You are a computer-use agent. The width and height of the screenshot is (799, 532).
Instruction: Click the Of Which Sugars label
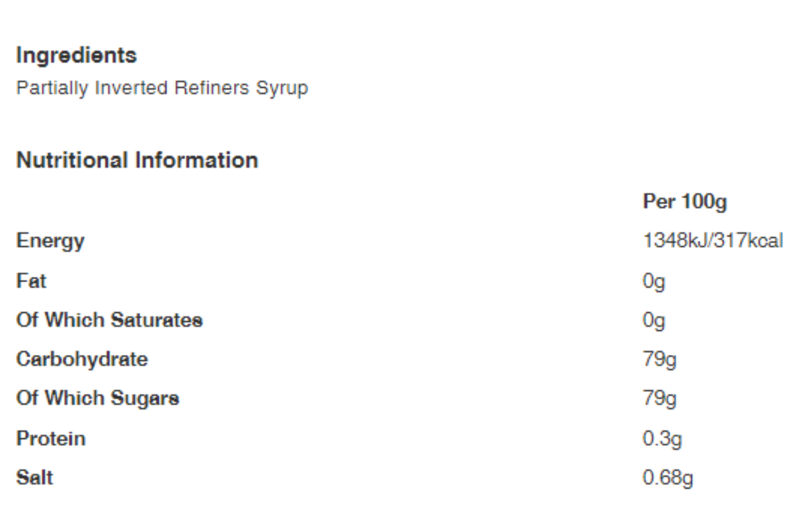click(97, 399)
